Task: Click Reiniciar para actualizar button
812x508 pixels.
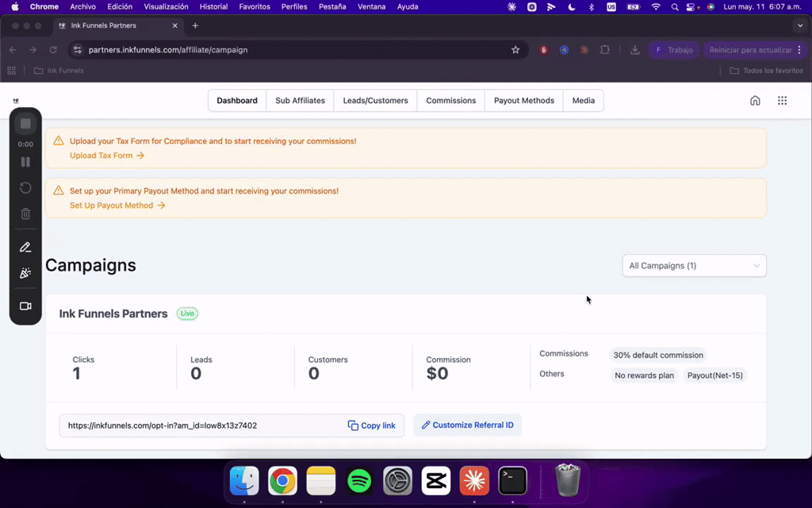Action: (750, 50)
